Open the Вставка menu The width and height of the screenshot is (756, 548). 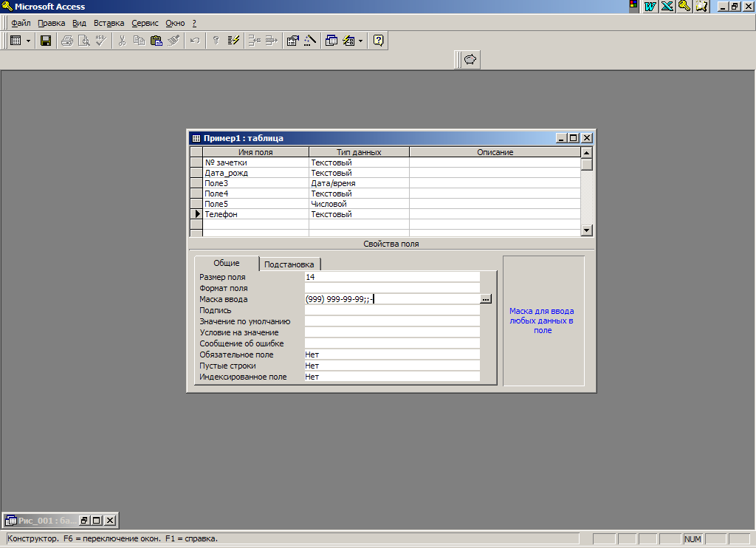[x=109, y=23]
